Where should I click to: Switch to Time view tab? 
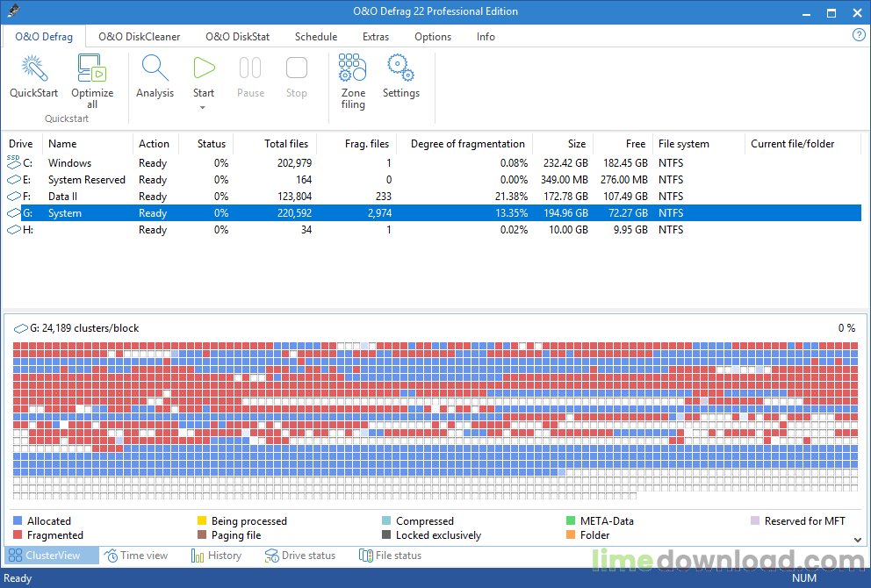click(136, 556)
